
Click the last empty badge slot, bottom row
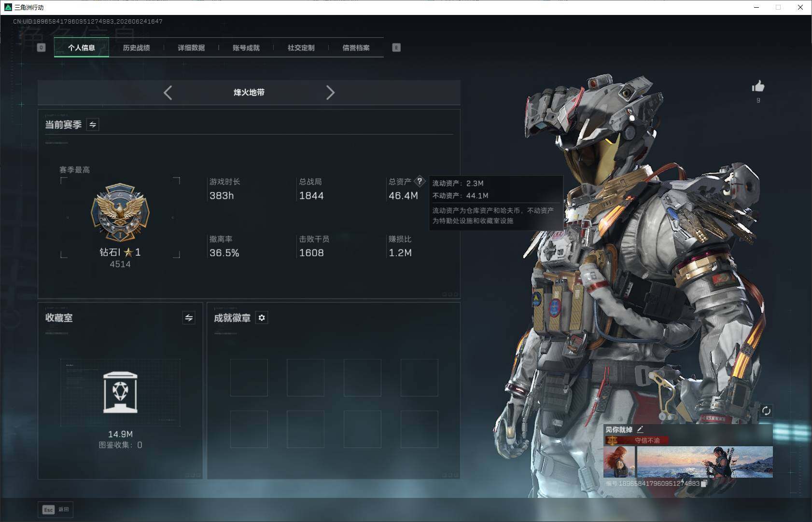[x=419, y=429]
